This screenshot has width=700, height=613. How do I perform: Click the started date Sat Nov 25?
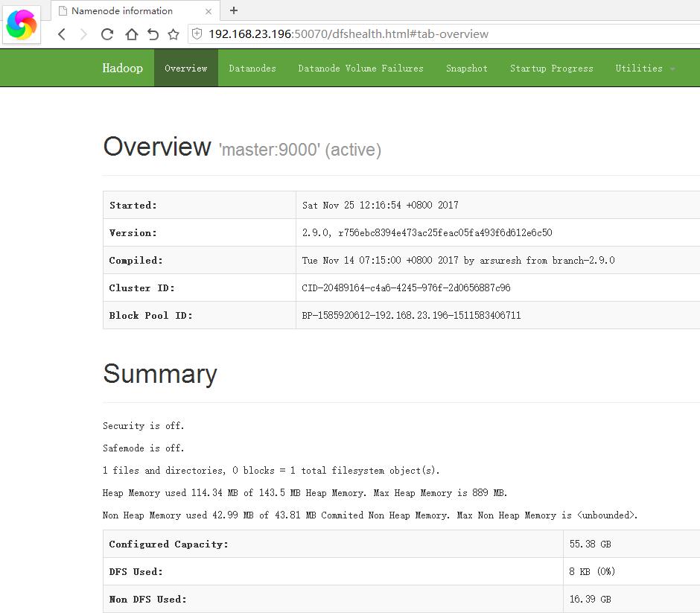tap(381, 205)
